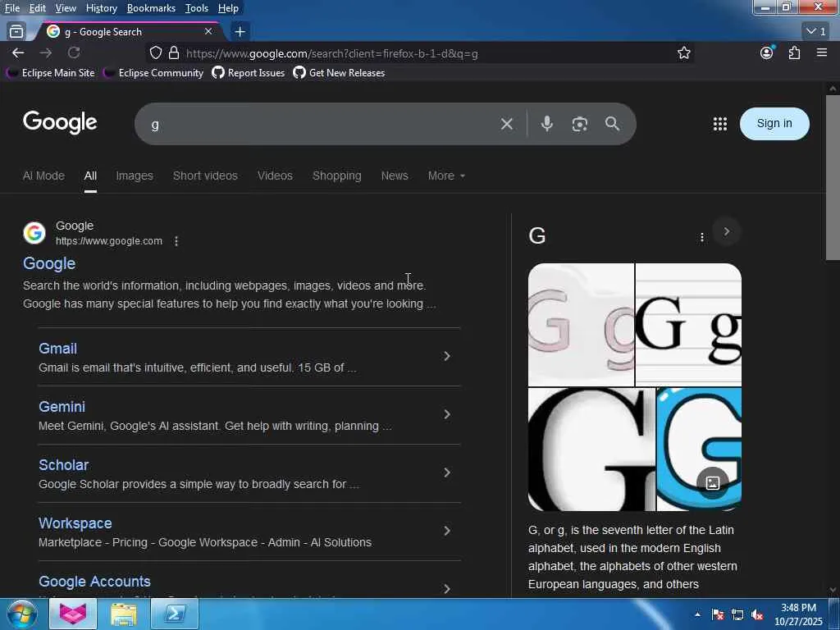The image size is (840, 630).
Task: Close the 'g - Google Search' tab
Action: coord(208,32)
